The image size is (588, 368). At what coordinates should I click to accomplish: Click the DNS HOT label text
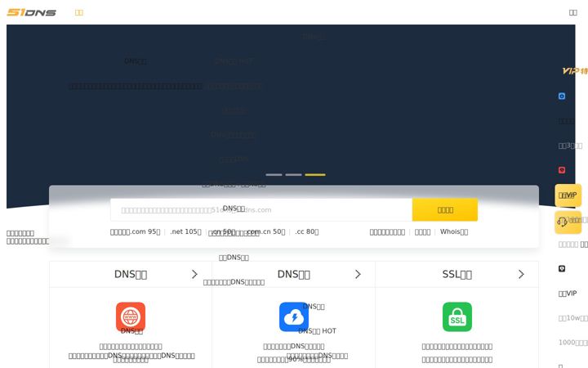[x=317, y=331]
